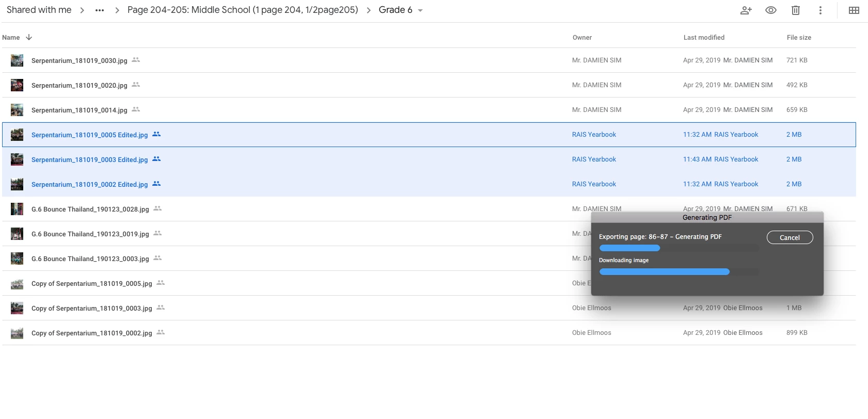This screenshot has width=868, height=419.
Task: Select file name Copy of Serpentarium_181019_0002.jpg
Action: click(91, 333)
